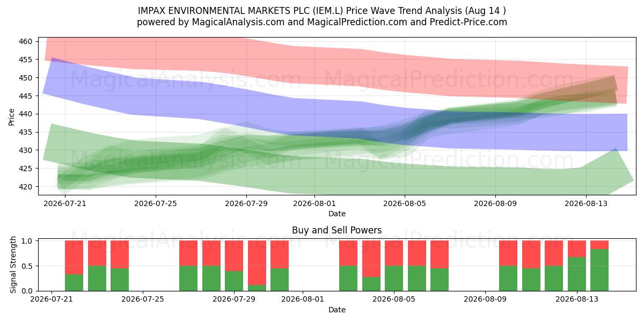Click the 2026-08-01 date tick on the power chart
Viewport: 644px width, 322px height.
(303, 299)
